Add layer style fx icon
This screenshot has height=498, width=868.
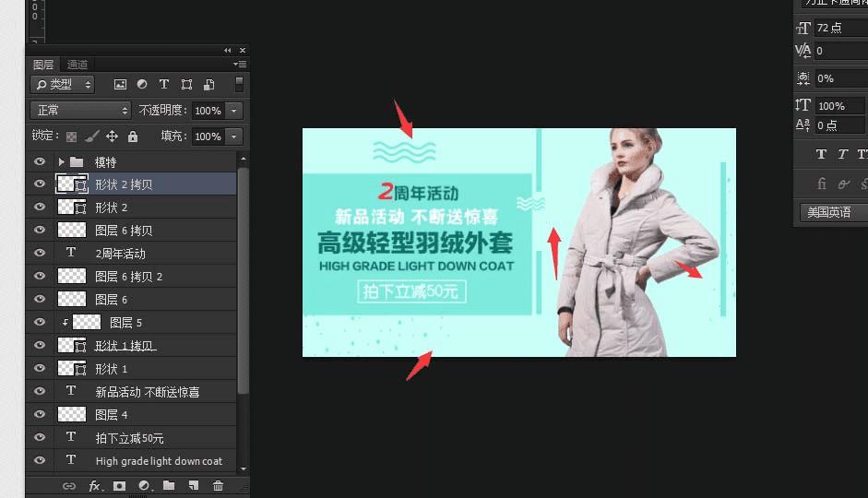pos(95,486)
